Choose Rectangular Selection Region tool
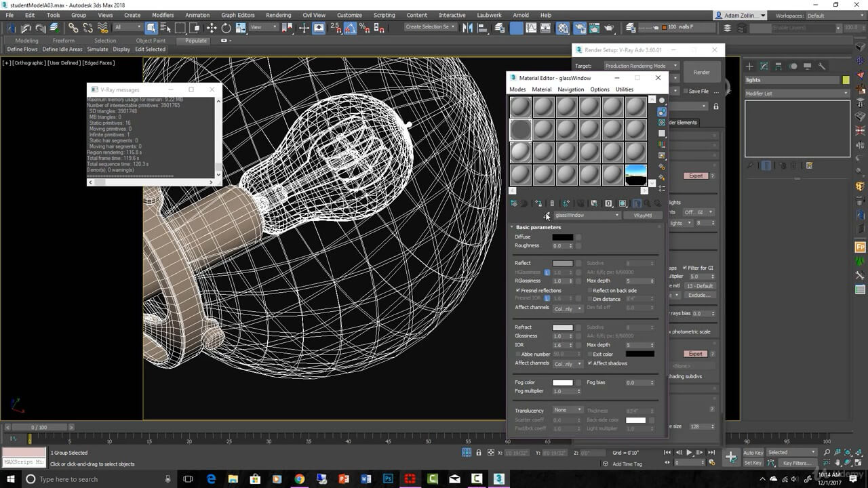Image resolution: width=868 pixels, height=488 pixels. (x=180, y=28)
